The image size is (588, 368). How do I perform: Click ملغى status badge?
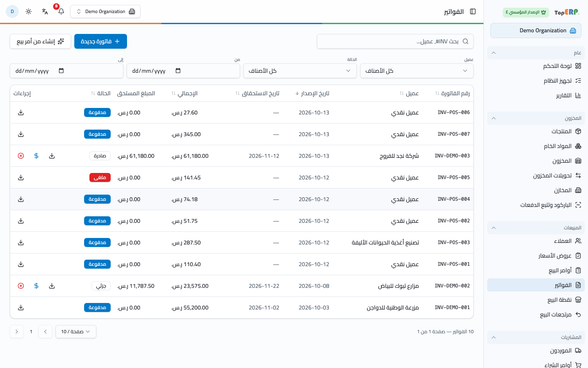pyautogui.click(x=100, y=177)
